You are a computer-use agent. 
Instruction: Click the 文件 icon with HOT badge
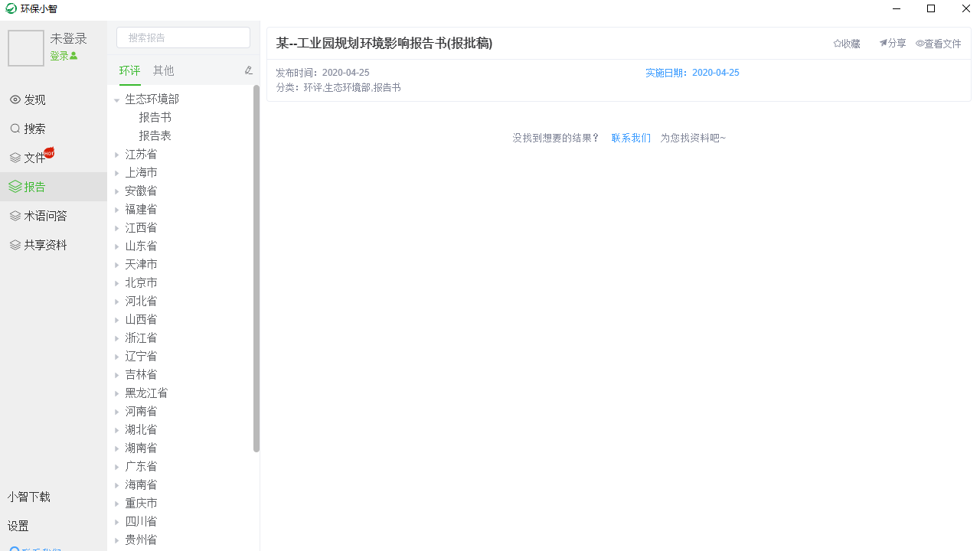[x=15, y=158]
